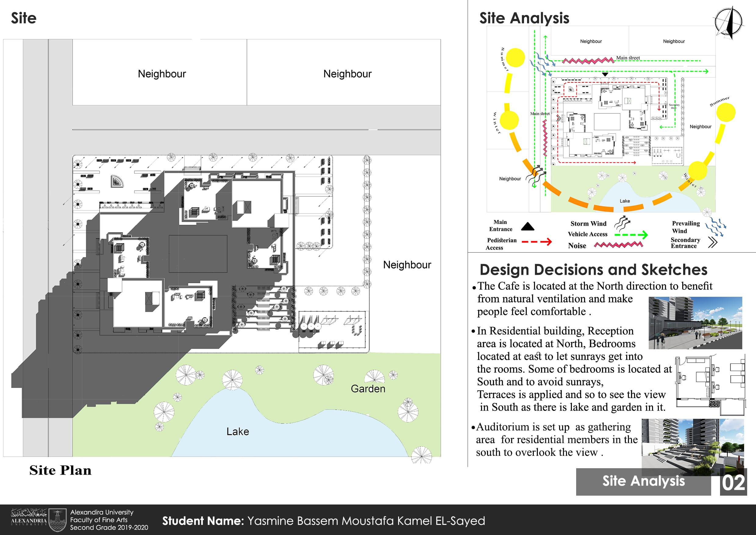756x535 pixels.
Task: Click the page number 02 box
Action: pyautogui.click(x=733, y=482)
